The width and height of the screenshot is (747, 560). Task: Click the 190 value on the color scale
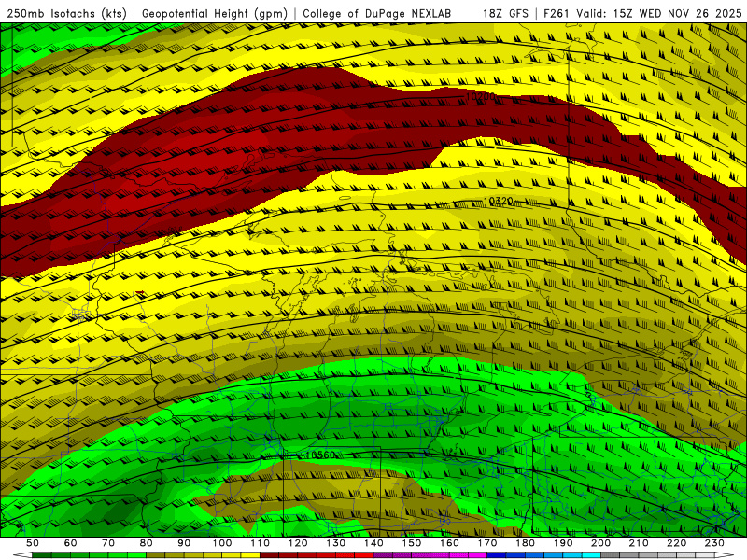[563, 543]
